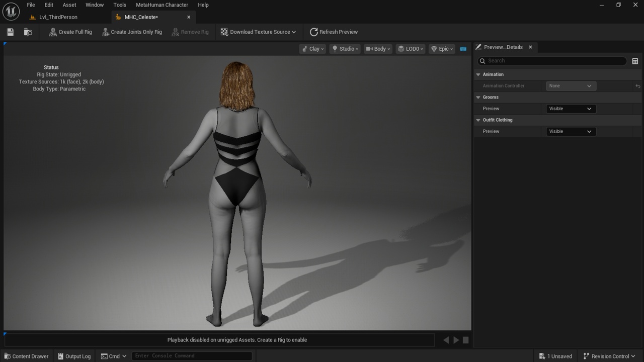Close the Preview Details panel tab
Screen dimensions: 644x362
tap(530, 47)
